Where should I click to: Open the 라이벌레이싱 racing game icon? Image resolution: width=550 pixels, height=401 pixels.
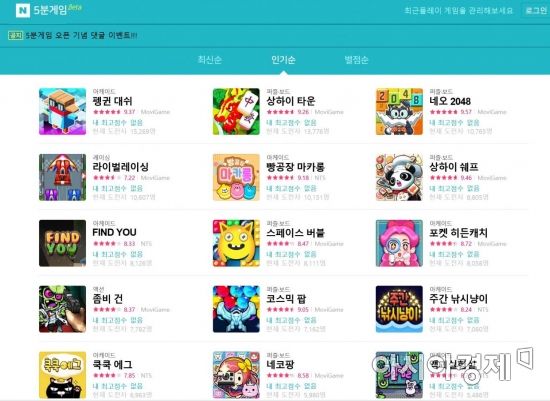click(62, 178)
